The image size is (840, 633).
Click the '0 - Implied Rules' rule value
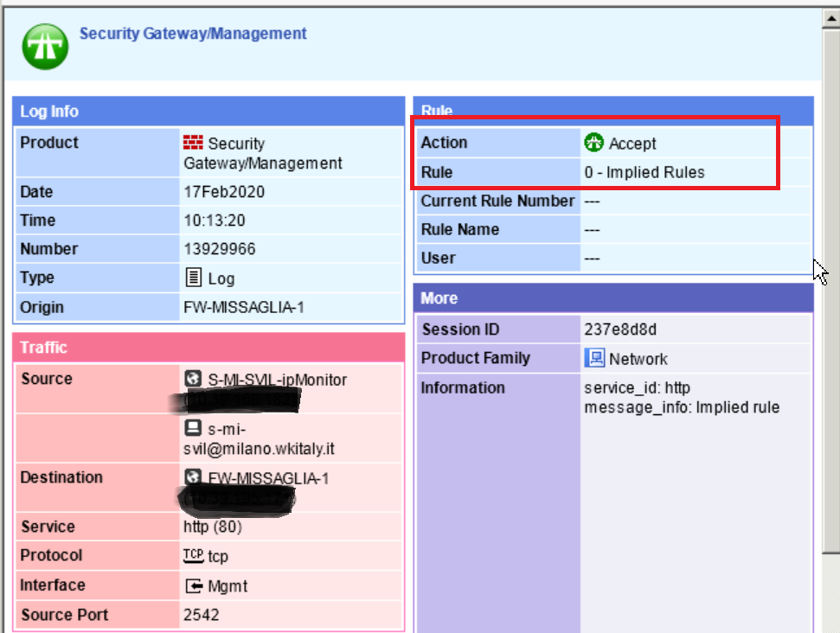644,172
